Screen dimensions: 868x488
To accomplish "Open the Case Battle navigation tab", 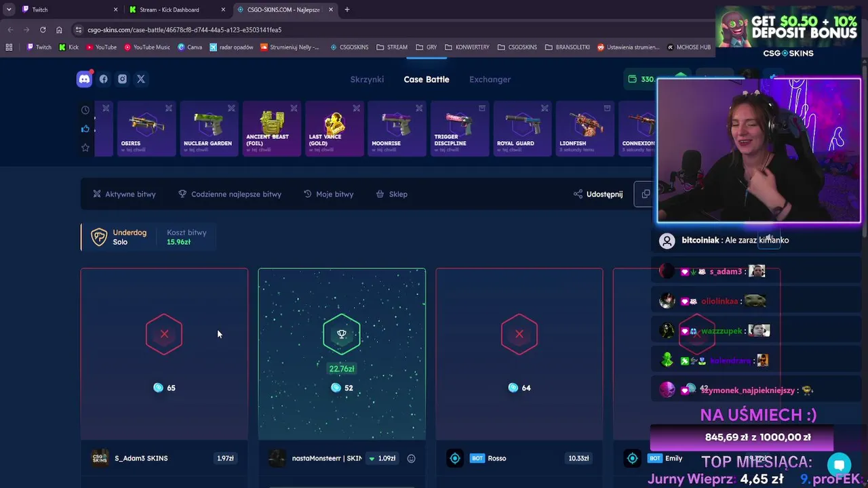I will coord(427,79).
